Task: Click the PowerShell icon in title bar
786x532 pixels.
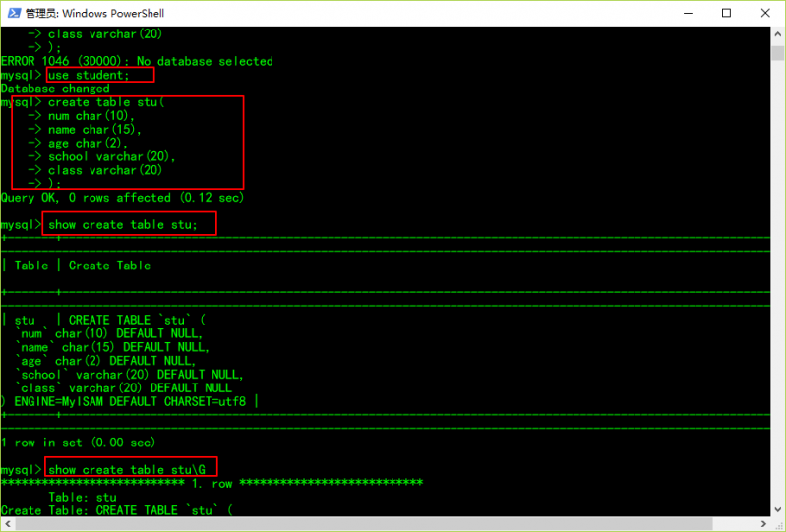Action: [x=11, y=13]
